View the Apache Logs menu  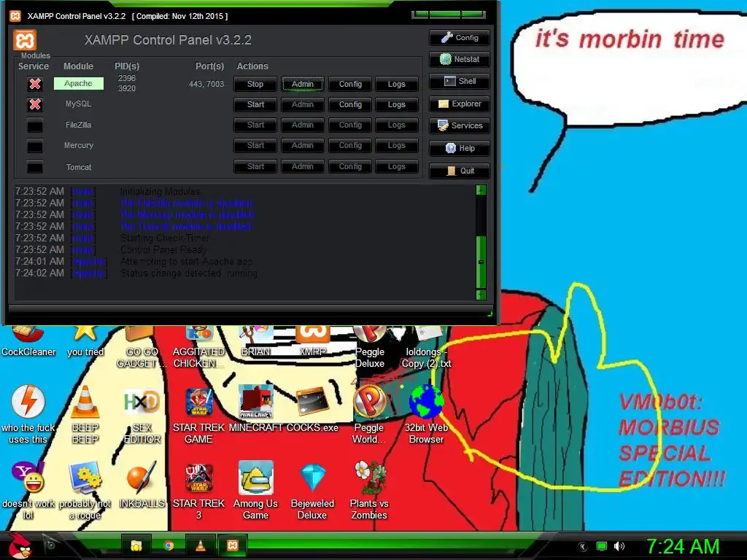(396, 84)
